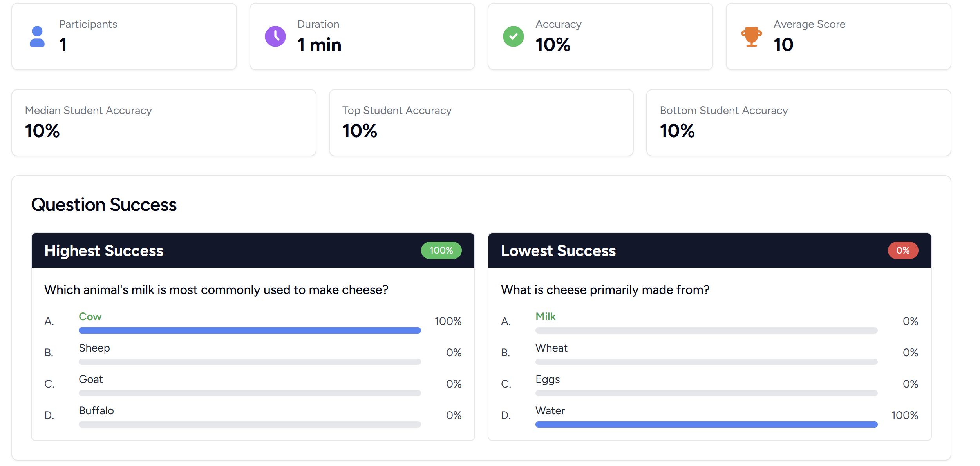Click the 100% value beside Water

[x=904, y=415]
